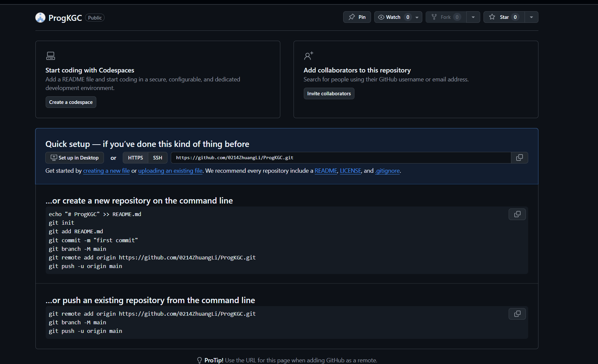Click 'Add collaborators to this repository' heading
Viewport: 598px width, 364px height.
pyautogui.click(x=357, y=70)
